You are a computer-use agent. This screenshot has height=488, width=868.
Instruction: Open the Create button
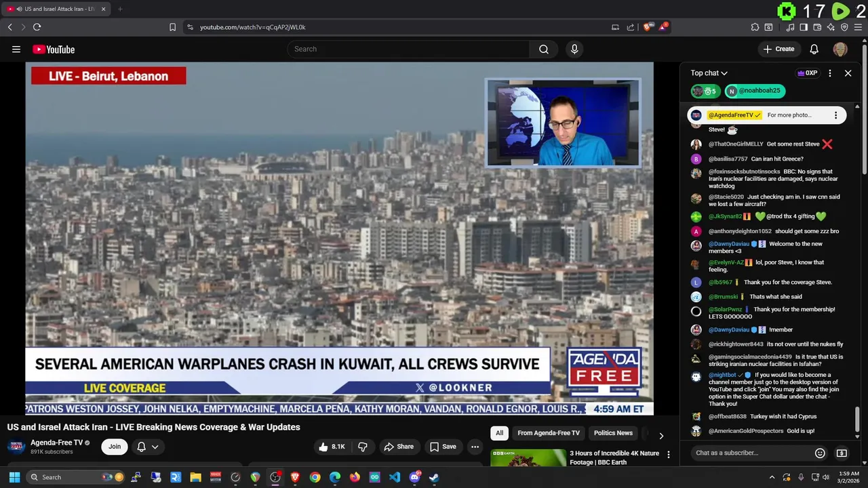(x=778, y=49)
